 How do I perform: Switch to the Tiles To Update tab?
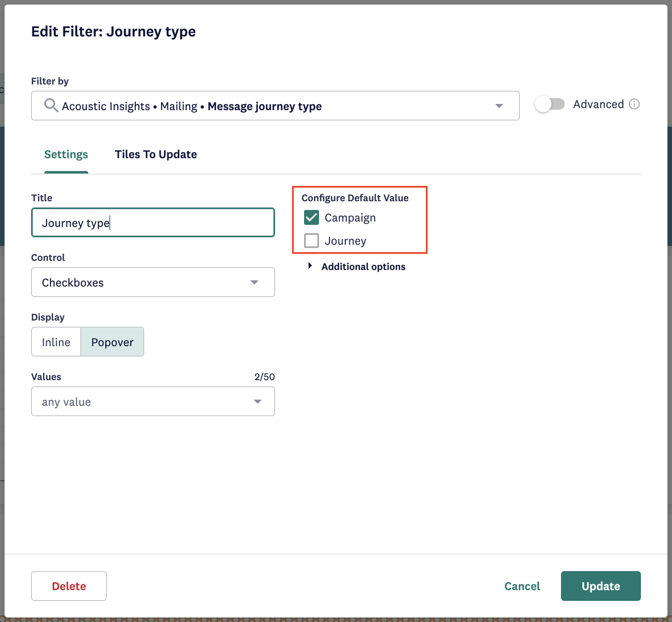pyautogui.click(x=156, y=154)
